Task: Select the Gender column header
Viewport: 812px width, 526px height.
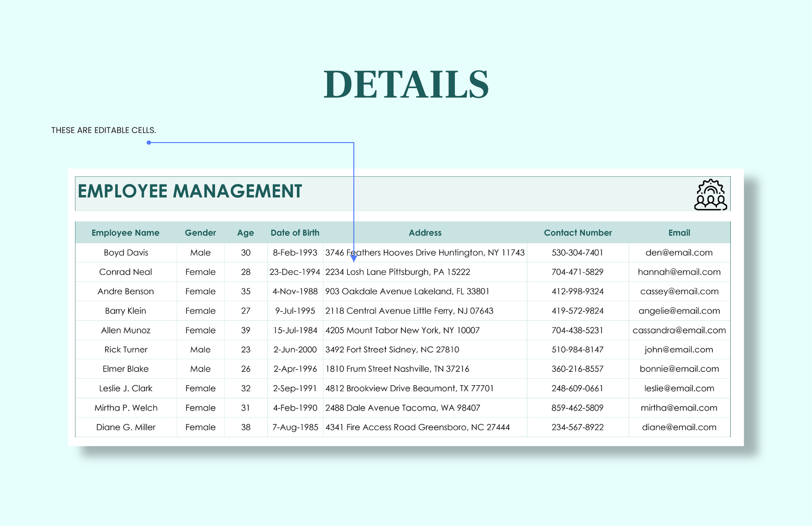Action: click(200, 233)
